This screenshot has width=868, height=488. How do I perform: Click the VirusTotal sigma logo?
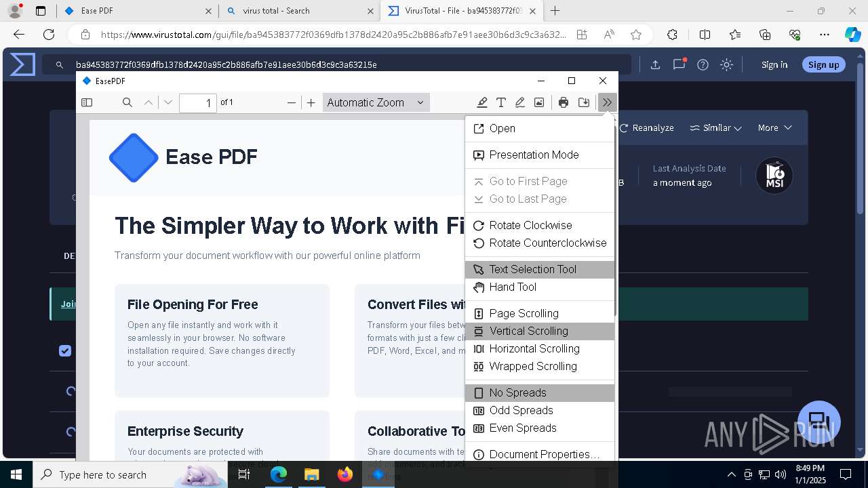point(22,64)
